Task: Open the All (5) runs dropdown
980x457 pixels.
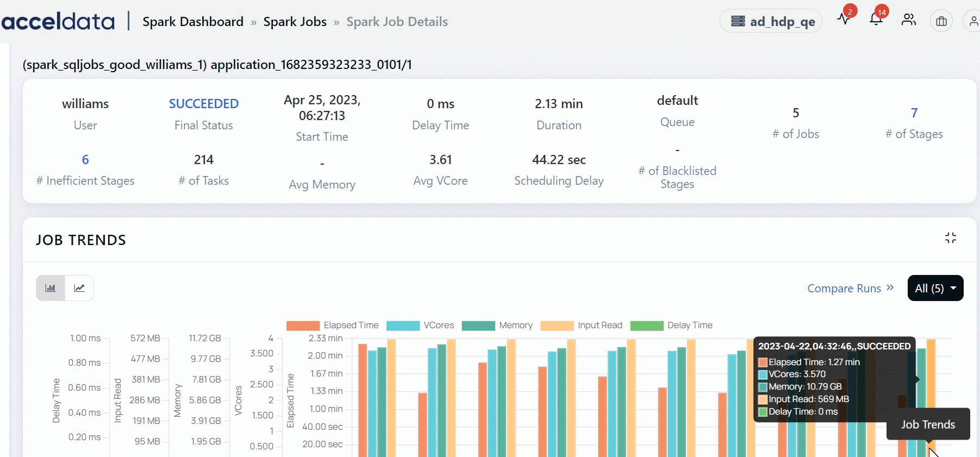Action: click(x=935, y=288)
